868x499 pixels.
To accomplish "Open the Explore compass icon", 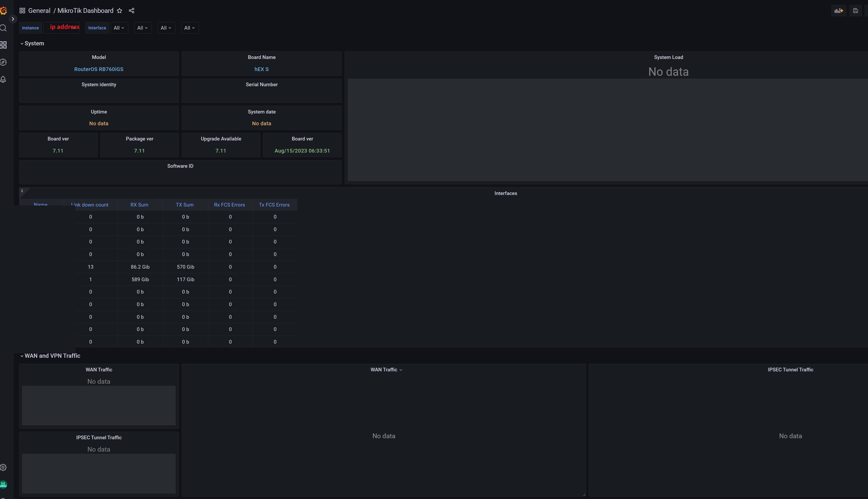I will click(4, 62).
